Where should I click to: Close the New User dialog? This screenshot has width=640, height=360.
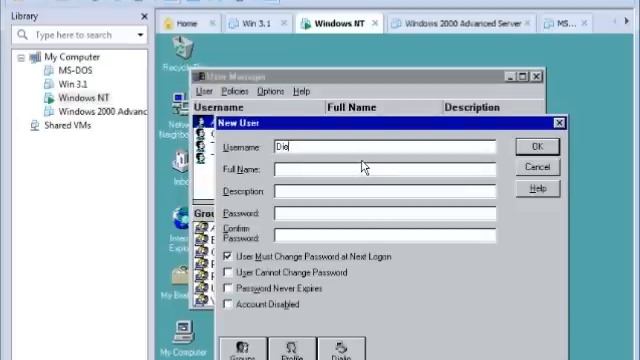coord(559,123)
